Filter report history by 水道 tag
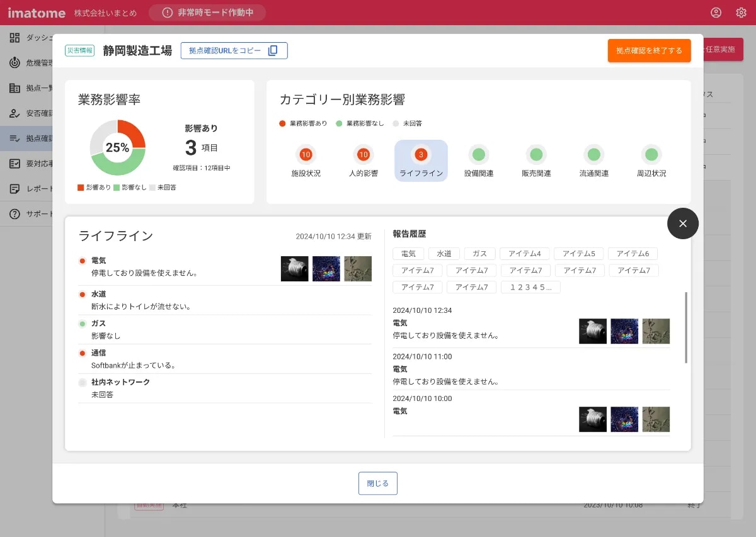Viewport: 756px width, 537px height. pyautogui.click(x=444, y=254)
